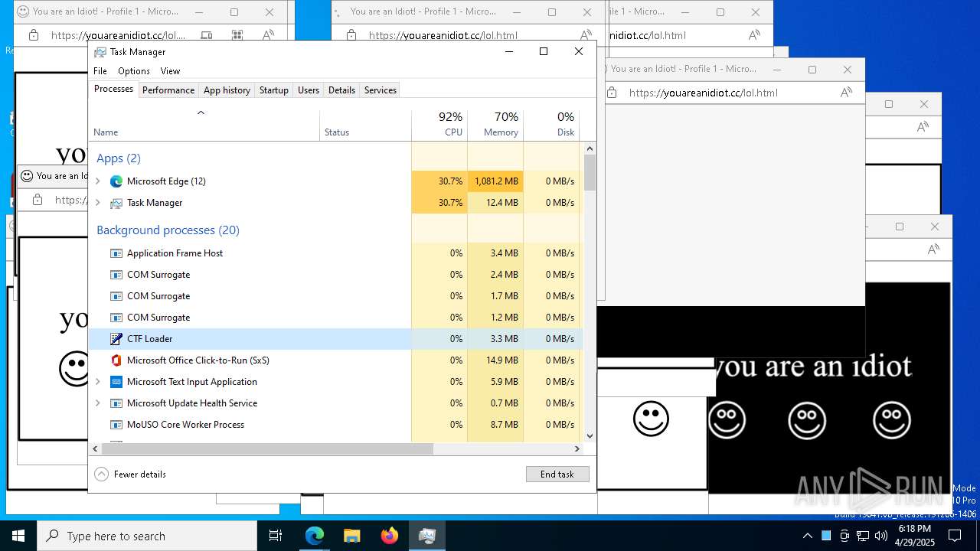Click the 1,081.2 MB memory cell
This screenshot has height=551, width=980.
click(495, 181)
